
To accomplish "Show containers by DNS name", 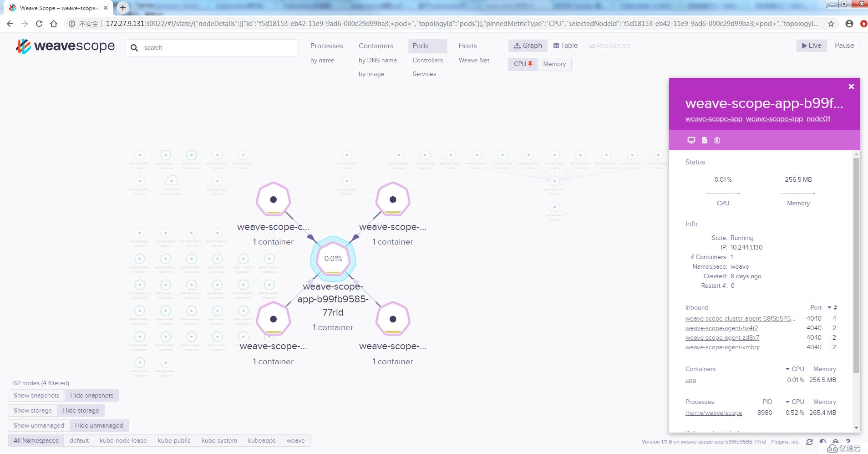I will pyautogui.click(x=378, y=61).
